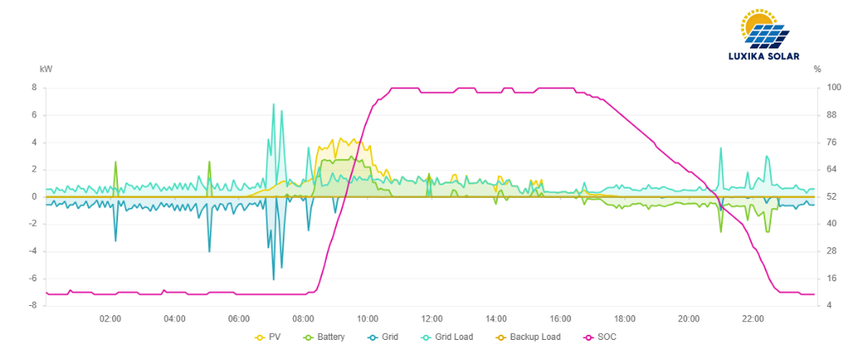
Task: Click the 02:00 time axis label
Action: click(110, 319)
